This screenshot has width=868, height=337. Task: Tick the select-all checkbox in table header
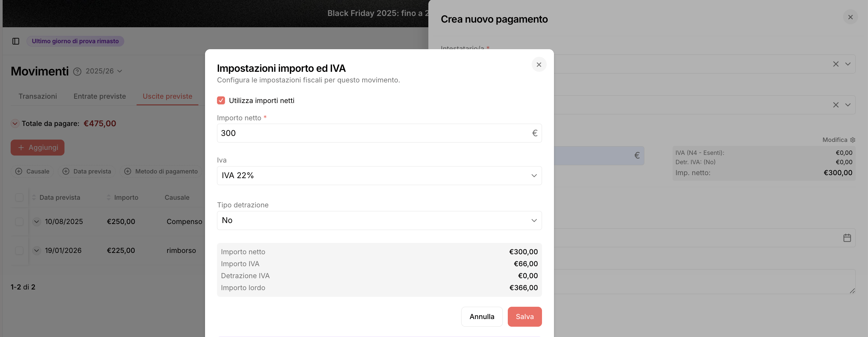pyautogui.click(x=19, y=197)
